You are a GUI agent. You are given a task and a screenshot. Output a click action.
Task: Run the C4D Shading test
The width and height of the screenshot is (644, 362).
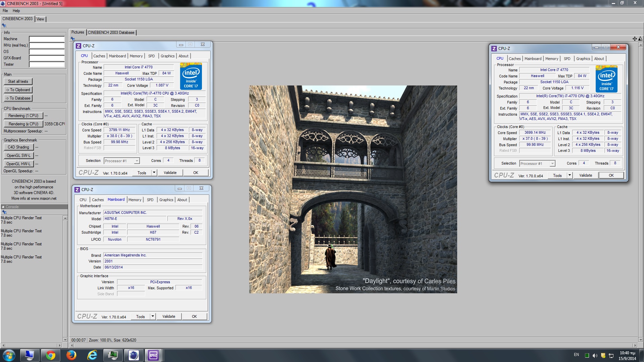(x=18, y=147)
